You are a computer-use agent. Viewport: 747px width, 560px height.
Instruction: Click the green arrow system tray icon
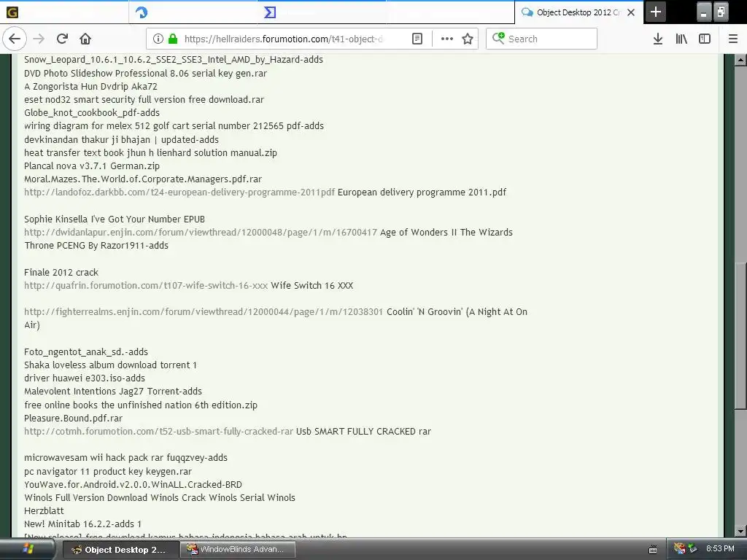(692, 548)
